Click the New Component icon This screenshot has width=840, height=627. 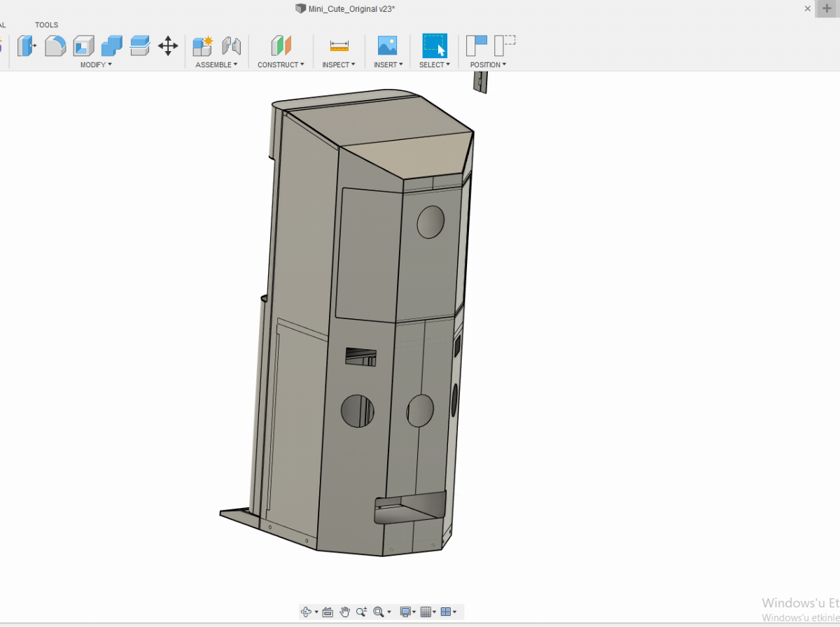[x=202, y=46]
